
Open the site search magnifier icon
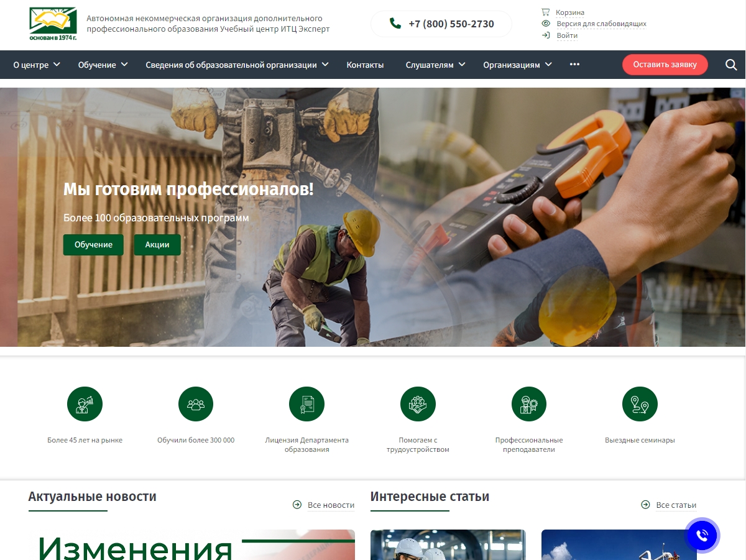click(731, 65)
